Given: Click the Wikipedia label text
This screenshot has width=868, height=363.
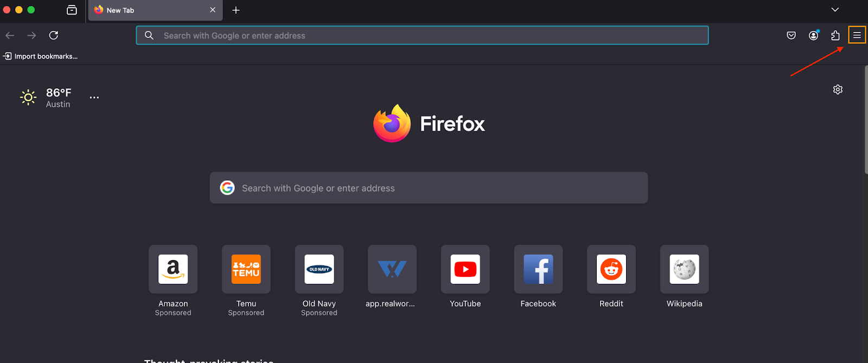Looking at the screenshot, I should tap(685, 304).
